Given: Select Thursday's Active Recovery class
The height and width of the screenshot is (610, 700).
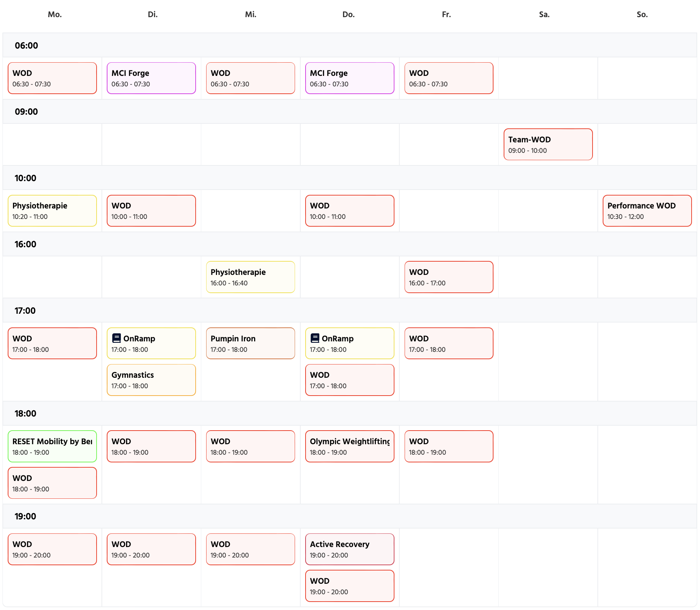Looking at the screenshot, I should (349, 549).
